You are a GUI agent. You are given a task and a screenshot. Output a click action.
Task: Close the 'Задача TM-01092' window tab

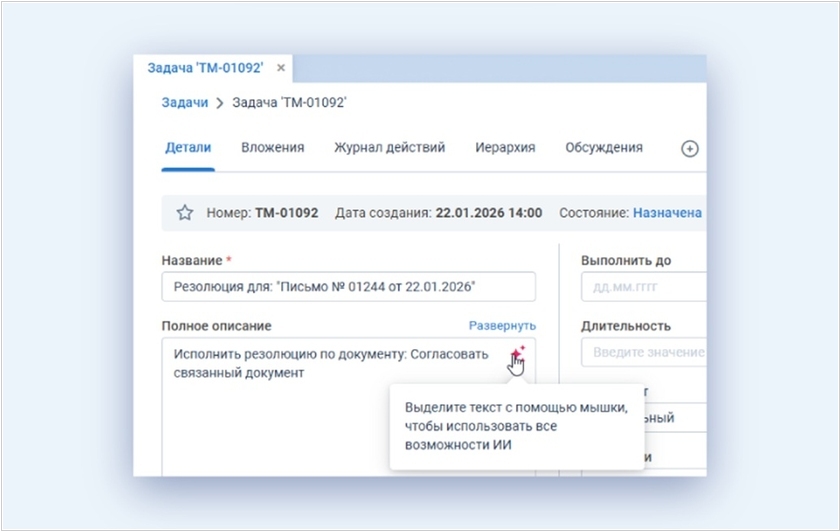coord(281,68)
